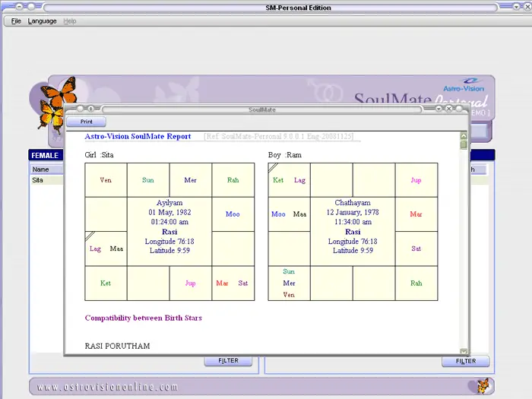Click 'Moo' in the girl's chart
Image resolution: width=532 pixels, height=399 pixels.
click(233, 214)
